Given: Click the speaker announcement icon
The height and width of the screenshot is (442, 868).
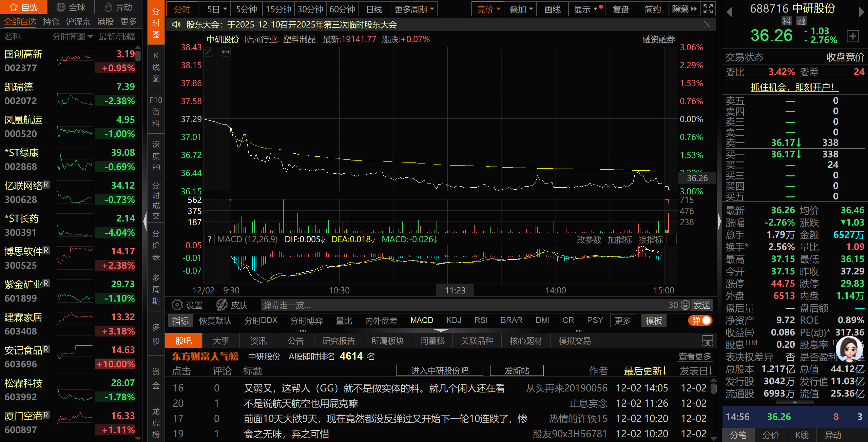Looking at the screenshot, I should (x=176, y=24).
